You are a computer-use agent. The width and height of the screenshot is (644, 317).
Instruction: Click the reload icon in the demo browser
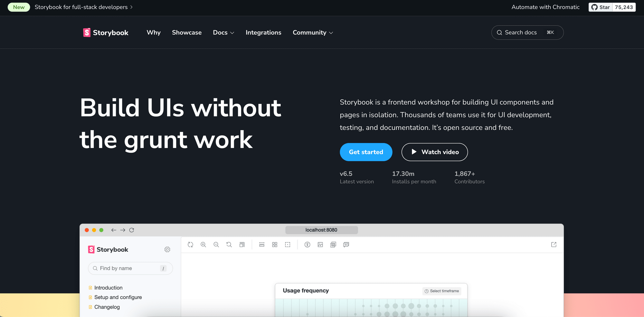(x=132, y=230)
